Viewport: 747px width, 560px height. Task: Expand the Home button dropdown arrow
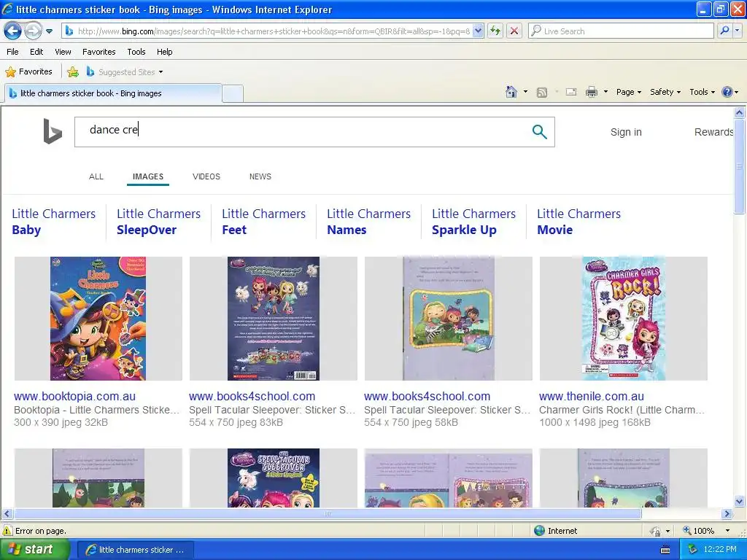tap(525, 92)
